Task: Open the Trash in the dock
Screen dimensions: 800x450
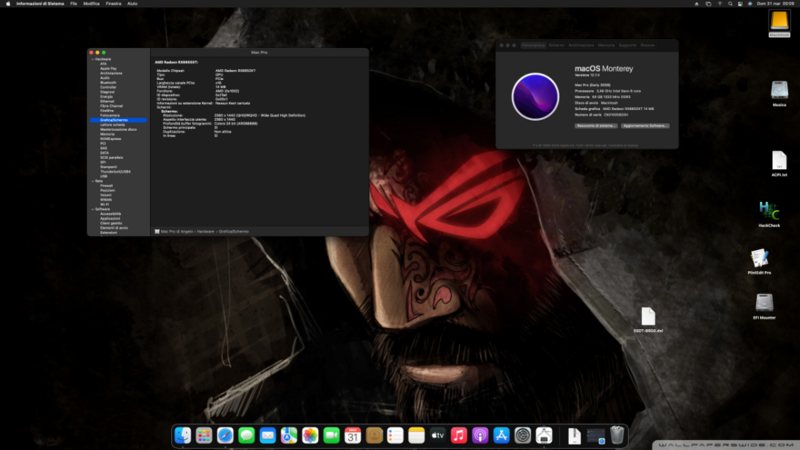Action: [617, 435]
